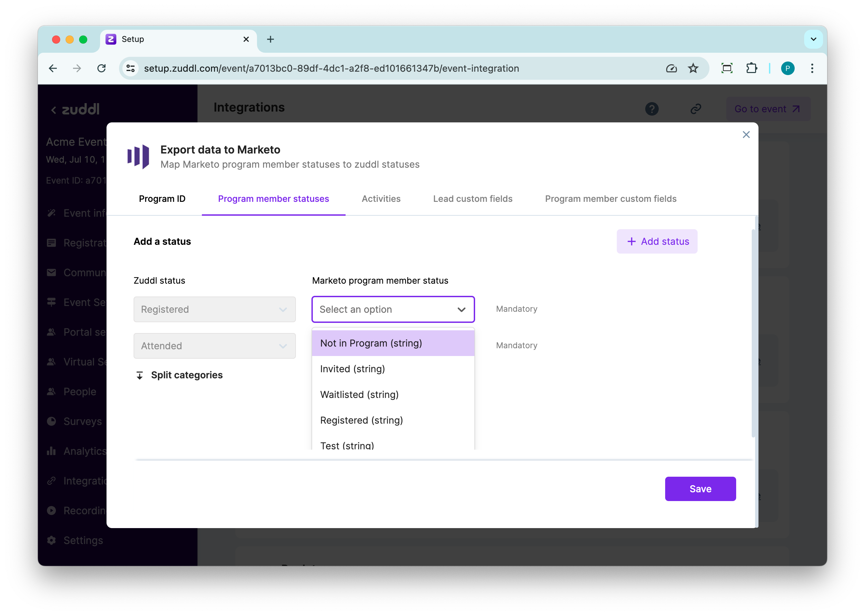Screen dimensions: 865x616
Task: Collapse the Select an option dropdown
Action: coord(461,309)
